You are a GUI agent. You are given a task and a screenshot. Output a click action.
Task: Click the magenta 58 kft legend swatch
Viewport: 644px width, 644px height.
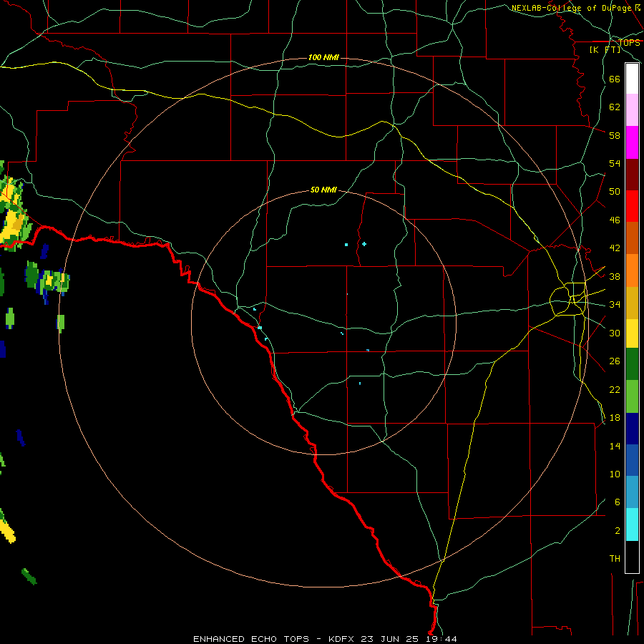click(632, 142)
